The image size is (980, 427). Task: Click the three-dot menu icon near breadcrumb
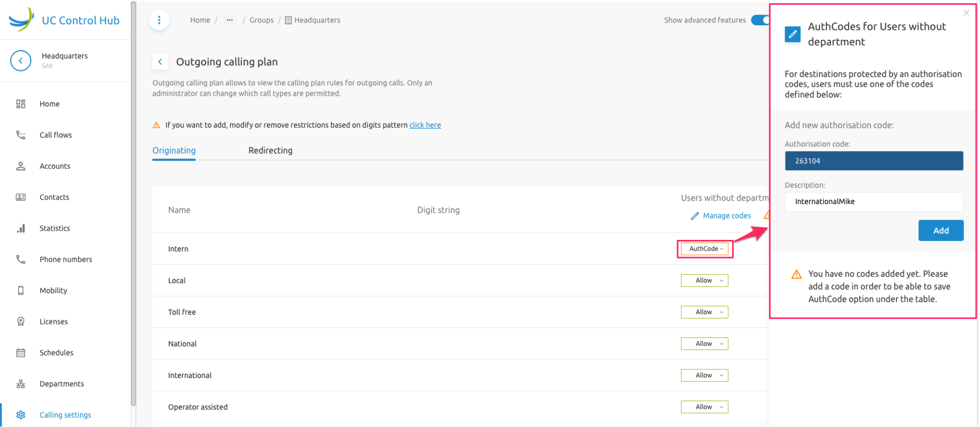point(159,20)
